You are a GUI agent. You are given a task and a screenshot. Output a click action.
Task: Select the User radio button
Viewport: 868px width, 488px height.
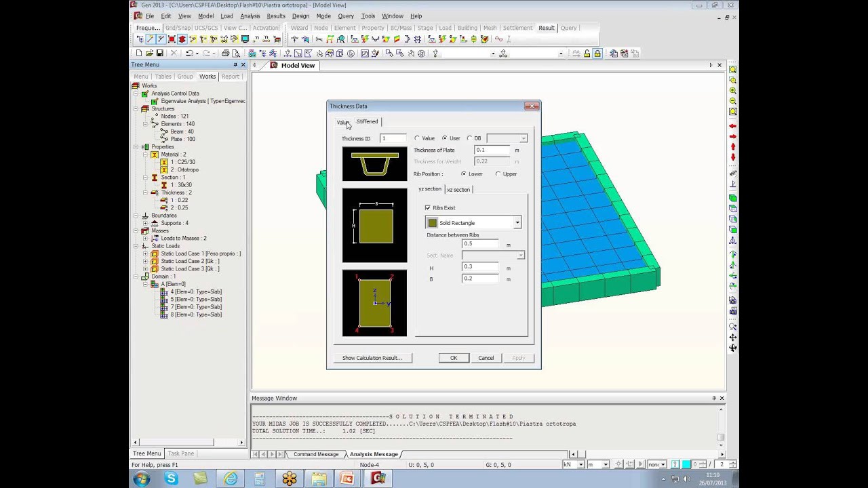[444, 138]
